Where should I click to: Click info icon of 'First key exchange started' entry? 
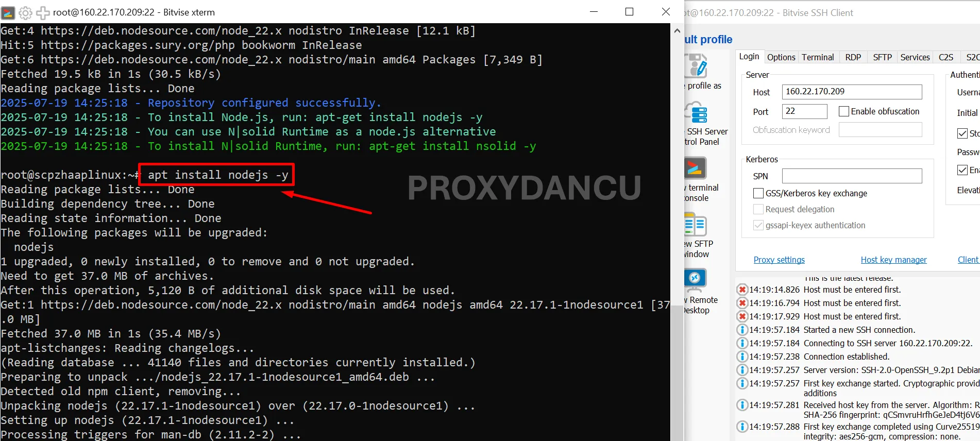742,383
